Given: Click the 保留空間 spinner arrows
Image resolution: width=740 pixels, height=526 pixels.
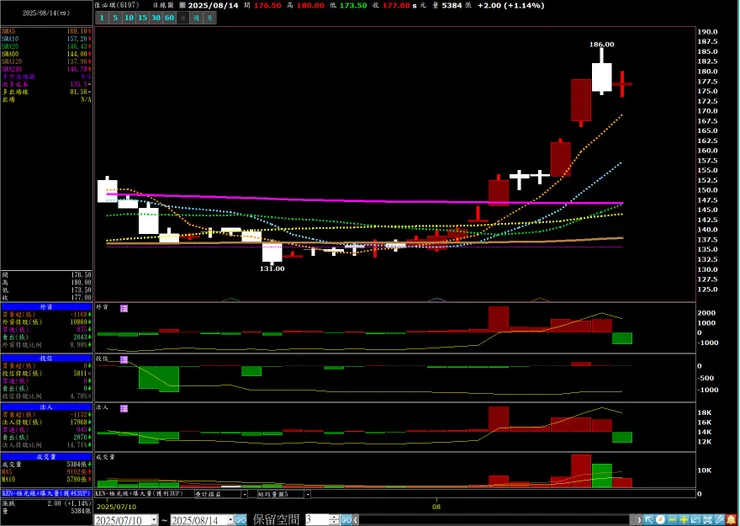Looking at the screenshot, I should (334, 520).
